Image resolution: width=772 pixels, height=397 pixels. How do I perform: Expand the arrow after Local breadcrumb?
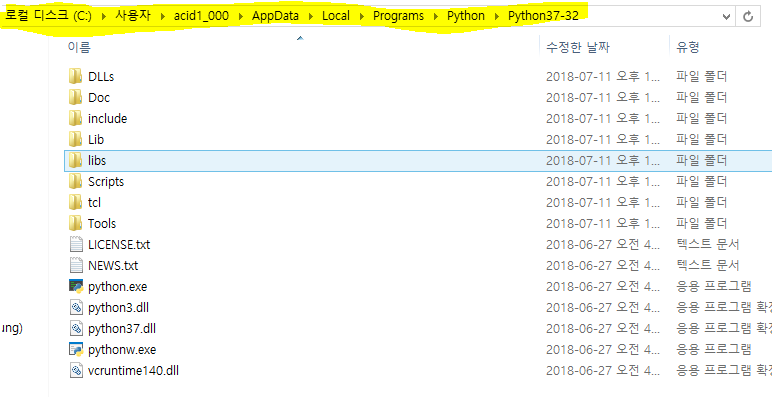362,16
